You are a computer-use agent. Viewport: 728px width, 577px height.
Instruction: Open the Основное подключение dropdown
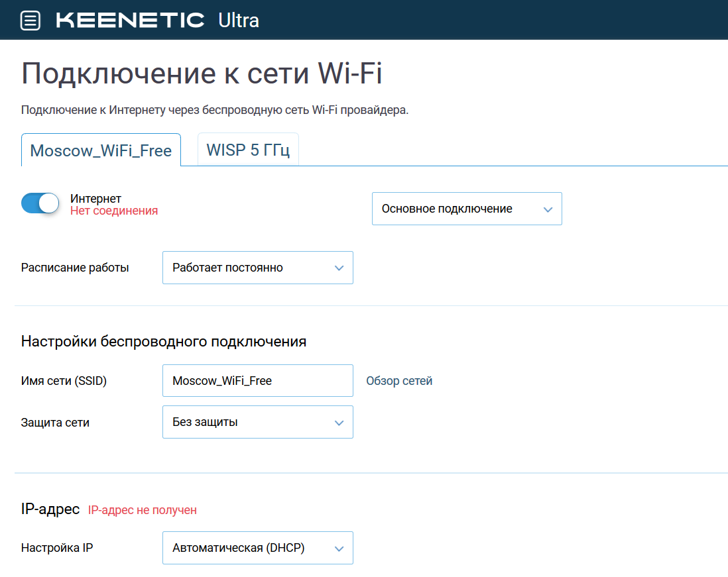point(467,209)
